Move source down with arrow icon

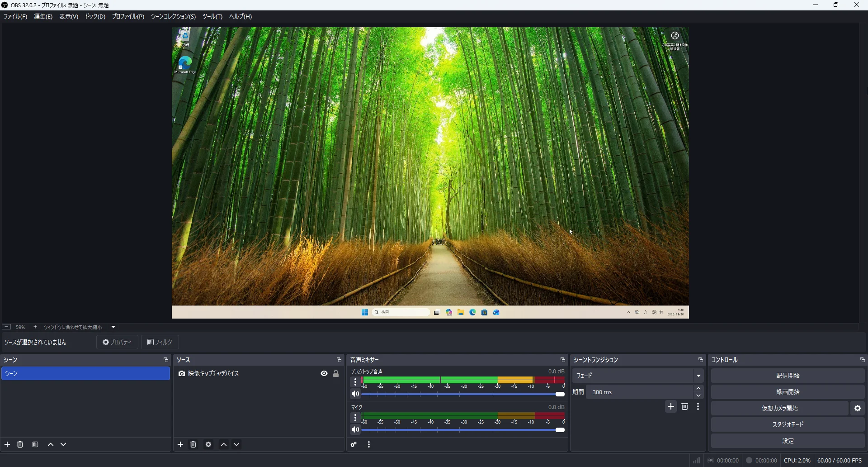pyautogui.click(x=237, y=445)
